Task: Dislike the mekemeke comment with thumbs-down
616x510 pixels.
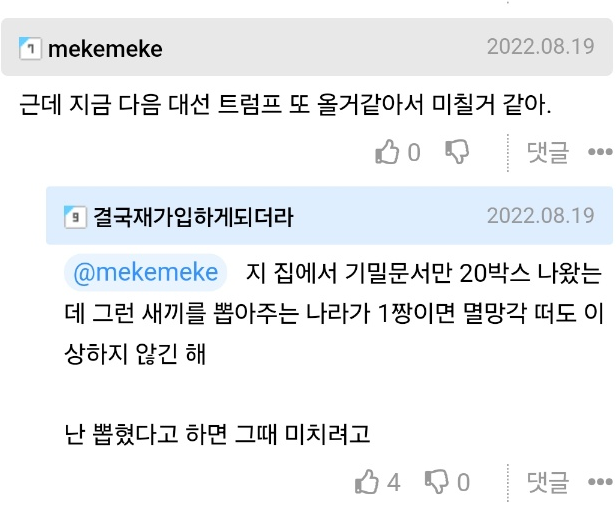Action: pyautogui.click(x=457, y=152)
